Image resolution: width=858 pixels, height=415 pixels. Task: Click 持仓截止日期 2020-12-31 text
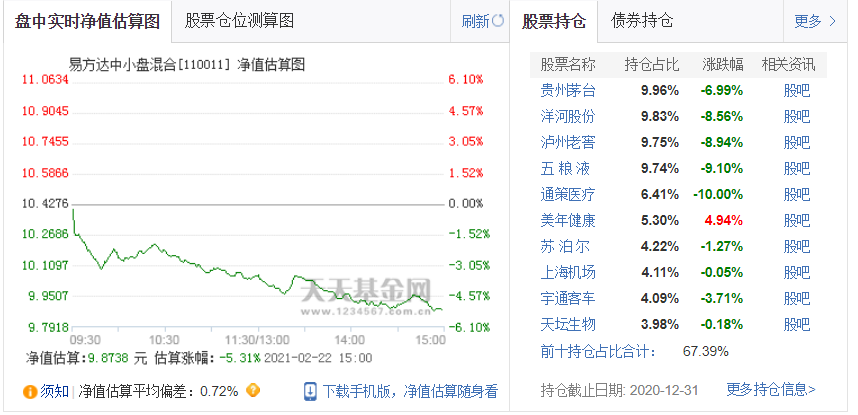619,390
